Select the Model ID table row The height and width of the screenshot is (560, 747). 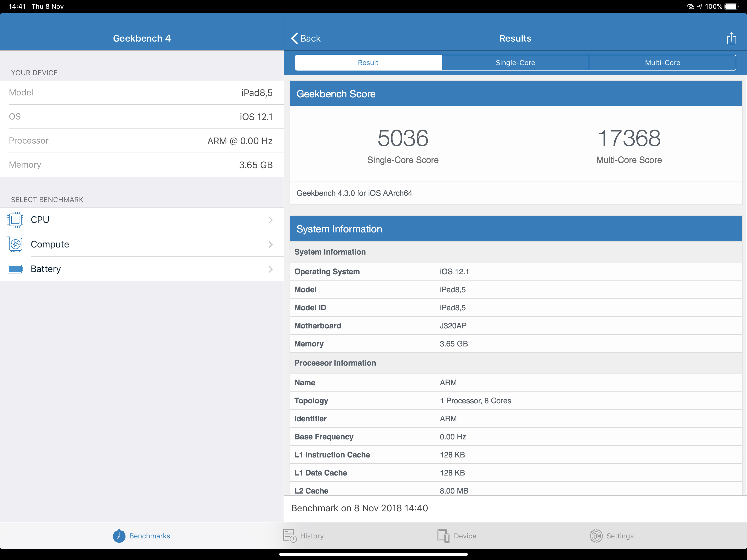pos(516,308)
